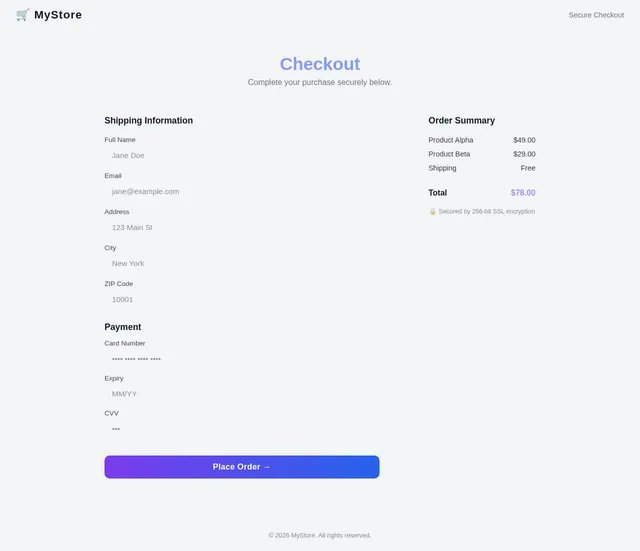
Task: Click the $49.00 price
Action: [524, 140]
